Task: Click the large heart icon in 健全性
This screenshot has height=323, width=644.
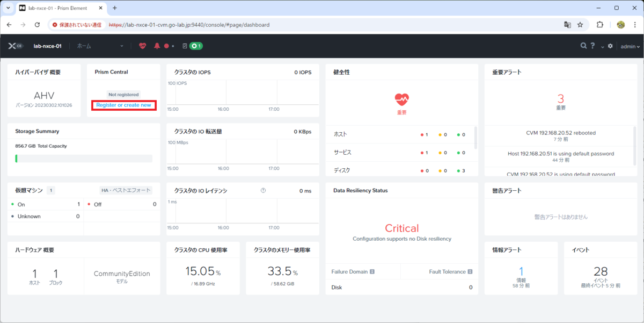Action: (x=402, y=99)
